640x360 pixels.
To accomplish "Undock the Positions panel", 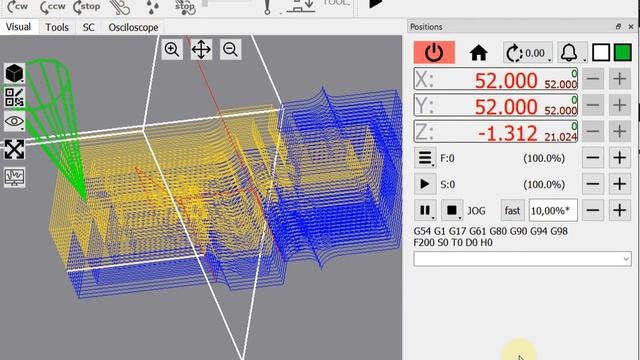I will point(618,27).
